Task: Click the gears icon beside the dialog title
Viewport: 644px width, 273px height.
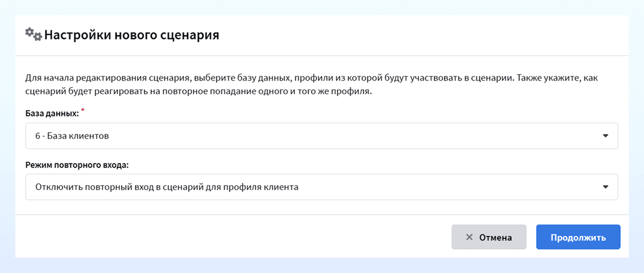Action: tap(34, 34)
